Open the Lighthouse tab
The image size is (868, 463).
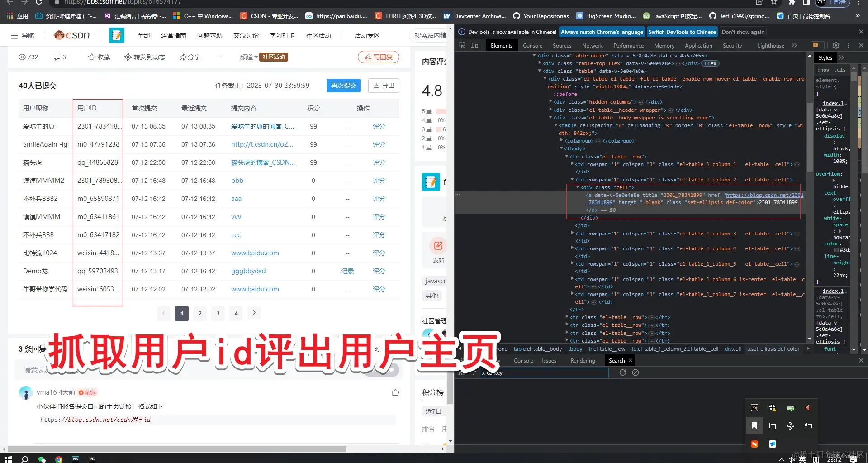771,46
